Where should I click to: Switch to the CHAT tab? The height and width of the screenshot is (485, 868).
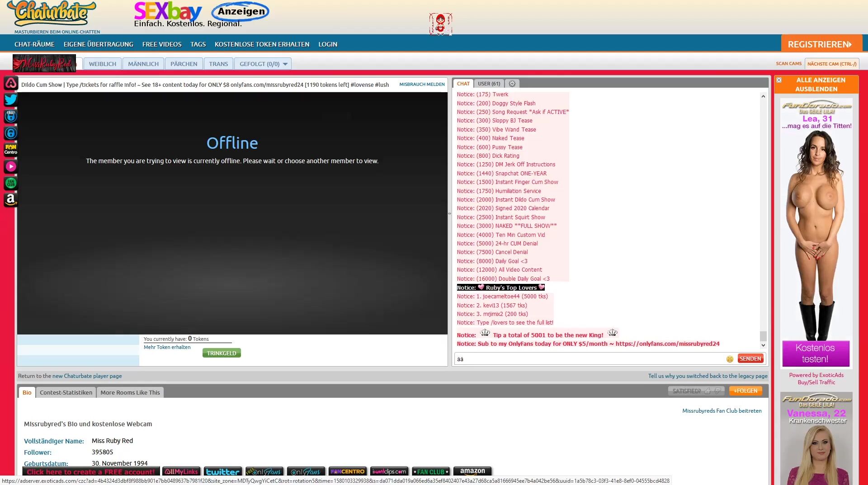(463, 84)
